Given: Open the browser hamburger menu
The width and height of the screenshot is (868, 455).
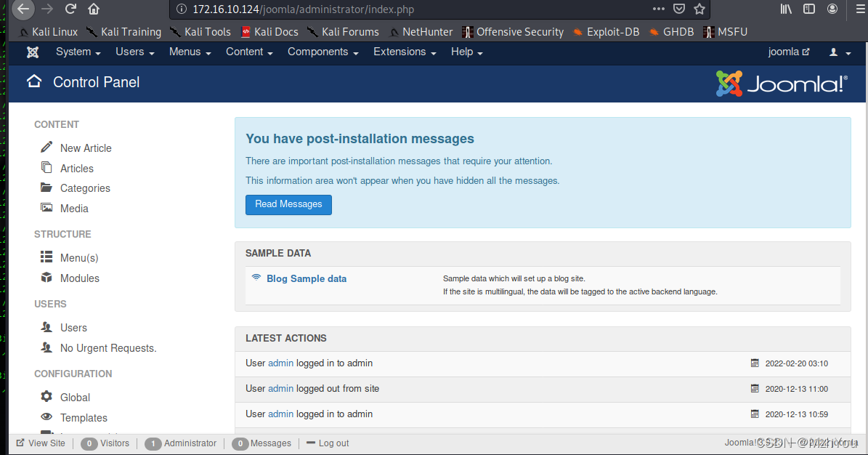Looking at the screenshot, I should (x=860, y=9).
